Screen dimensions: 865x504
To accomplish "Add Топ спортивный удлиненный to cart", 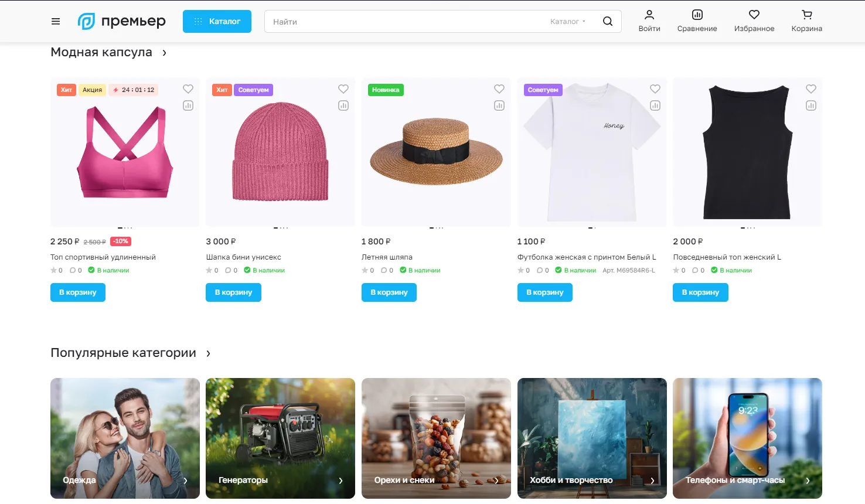I will click(x=78, y=292).
